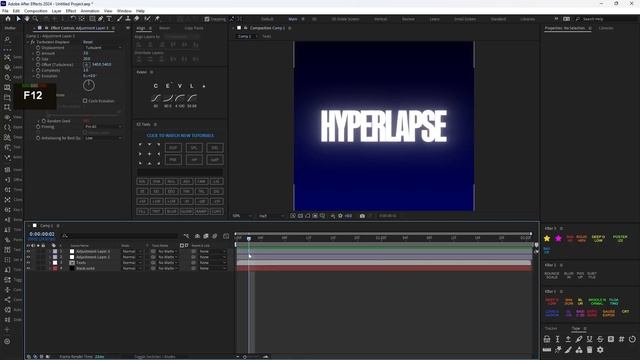Select the Type text tool
The image size is (640, 360).
[x=109, y=19]
